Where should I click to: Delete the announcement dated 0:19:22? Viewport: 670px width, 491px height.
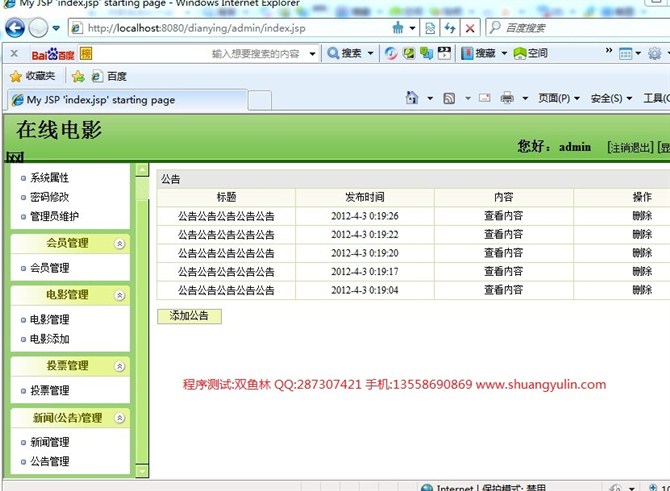[x=642, y=234]
